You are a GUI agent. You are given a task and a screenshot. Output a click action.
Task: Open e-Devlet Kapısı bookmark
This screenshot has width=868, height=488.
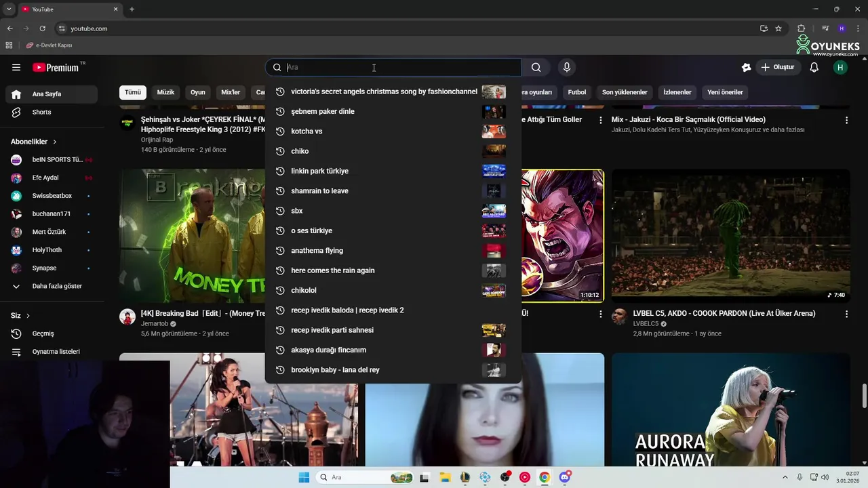[49, 45]
